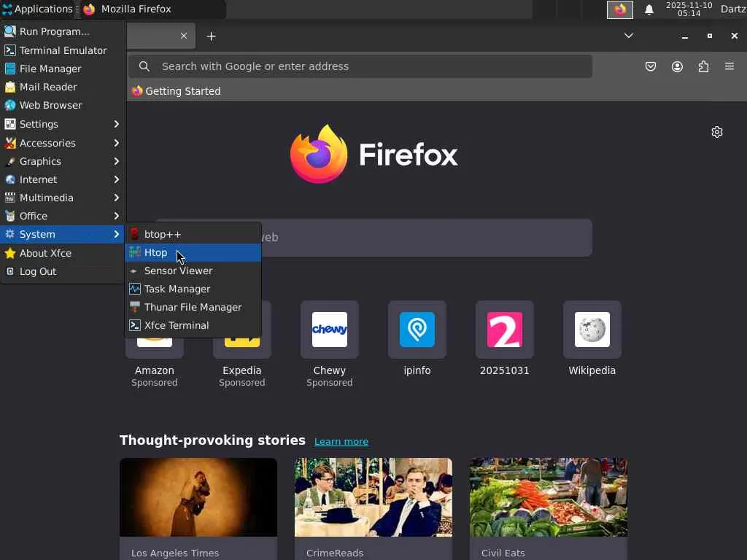Close the current Firefox tab
747x560 pixels.
click(x=183, y=36)
